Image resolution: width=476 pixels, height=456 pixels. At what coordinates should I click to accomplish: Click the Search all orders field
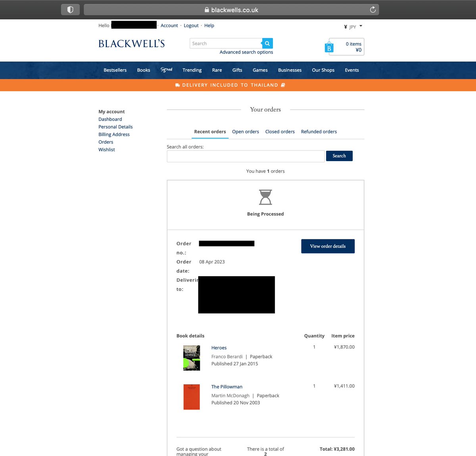(246, 156)
